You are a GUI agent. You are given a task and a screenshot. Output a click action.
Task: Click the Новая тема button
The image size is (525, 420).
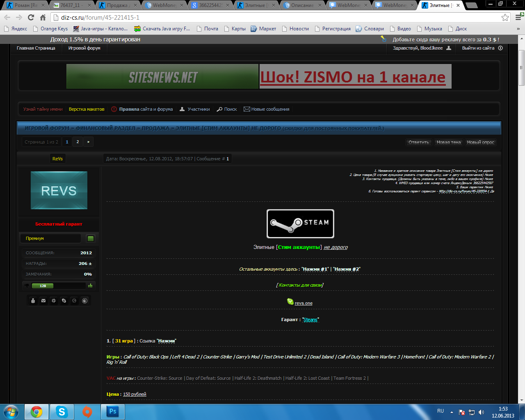point(449,142)
